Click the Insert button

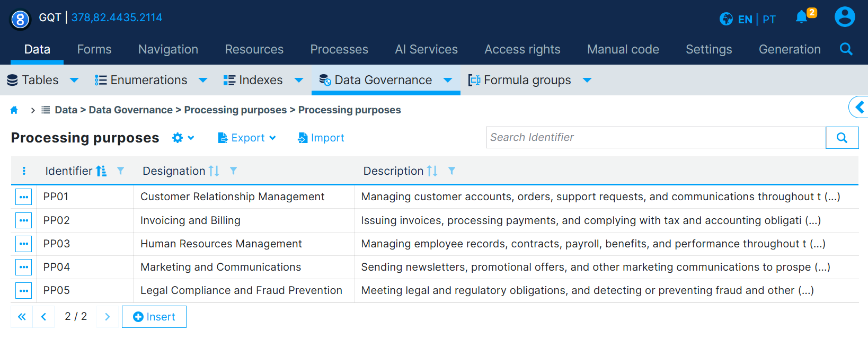154,317
